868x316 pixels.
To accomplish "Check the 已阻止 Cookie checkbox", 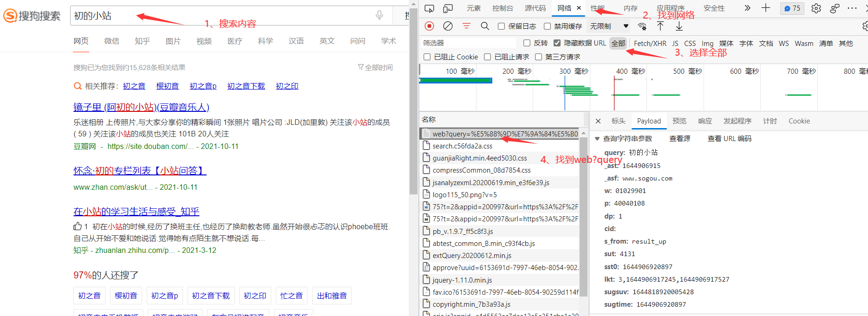I will point(427,57).
